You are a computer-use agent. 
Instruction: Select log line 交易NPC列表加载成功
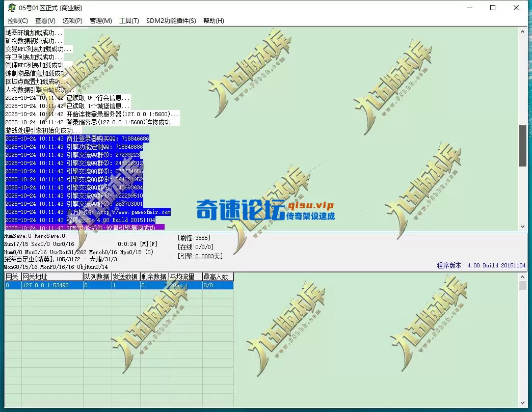click(x=39, y=49)
